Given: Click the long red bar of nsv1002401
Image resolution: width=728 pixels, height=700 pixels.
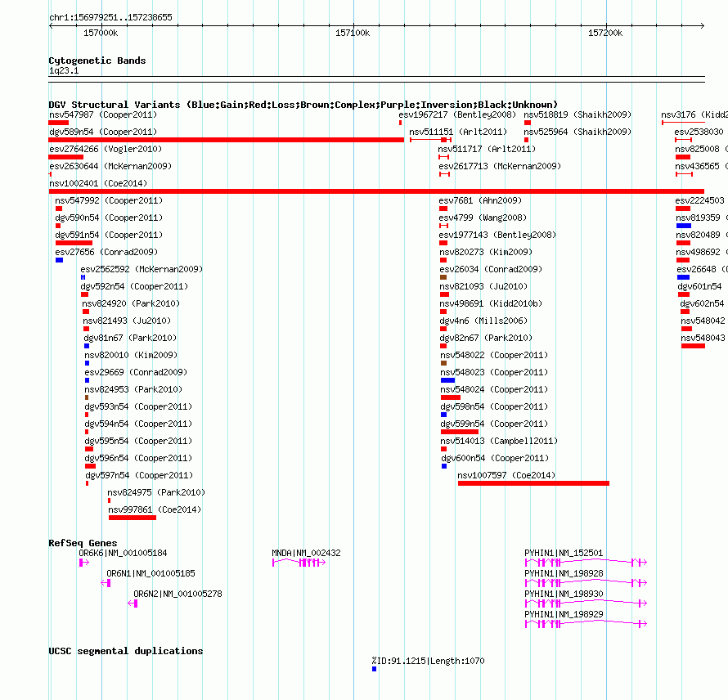Looking at the screenshot, I should [376, 191].
